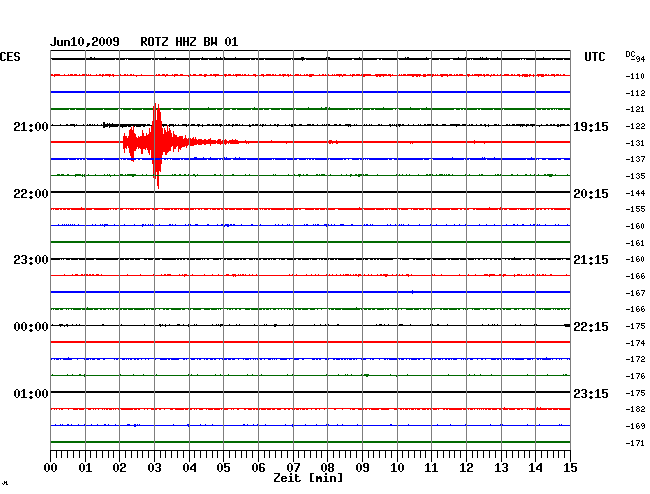Click the 19:15 UTC time label
This screenshot has width=650, height=494.
pyautogui.click(x=591, y=127)
